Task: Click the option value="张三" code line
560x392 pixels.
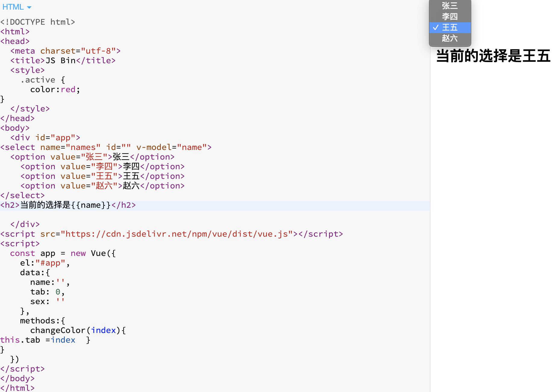Action: 92,157
